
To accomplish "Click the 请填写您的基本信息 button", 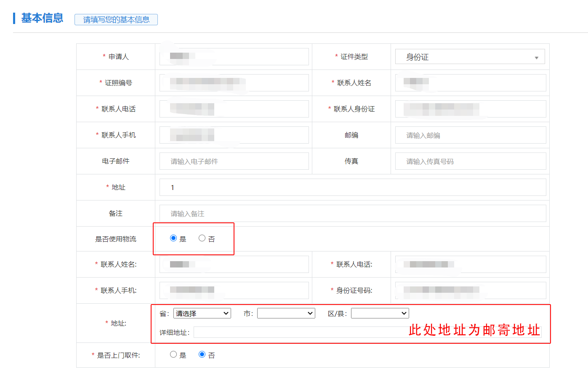I will (x=116, y=20).
